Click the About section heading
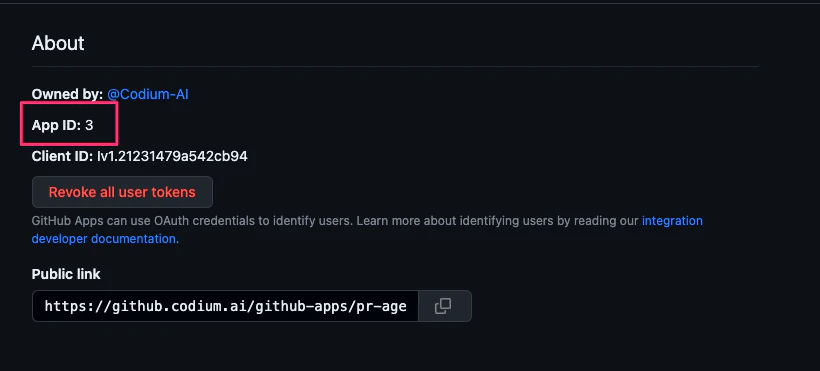The width and height of the screenshot is (820, 371). [58, 43]
